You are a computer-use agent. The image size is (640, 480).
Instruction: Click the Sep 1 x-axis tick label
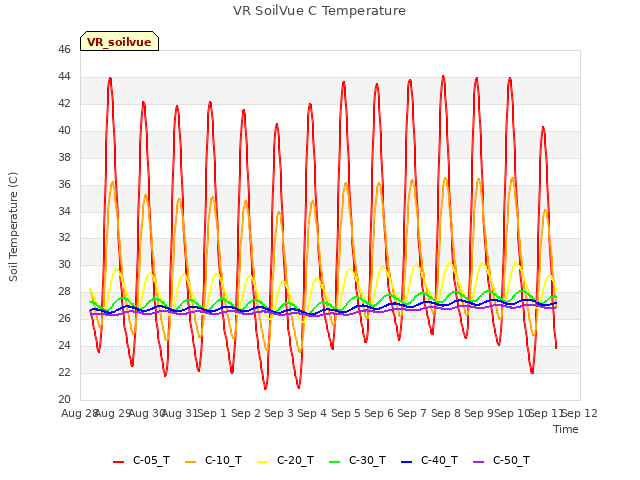click(212, 413)
